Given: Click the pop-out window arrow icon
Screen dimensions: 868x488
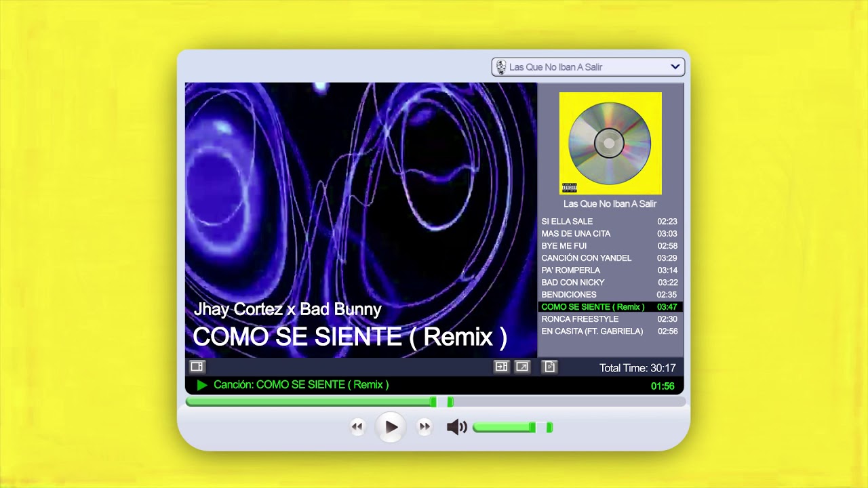Looking at the screenshot, I should [522, 367].
